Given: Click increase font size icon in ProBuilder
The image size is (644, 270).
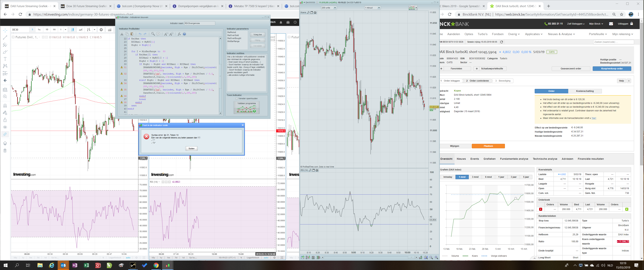Looking at the screenshot, I should click(x=171, y=34).
